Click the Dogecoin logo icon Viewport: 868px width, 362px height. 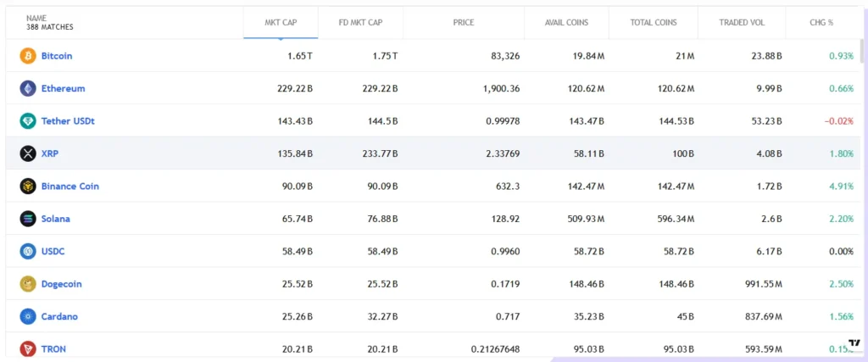click(x=28, y=284)
